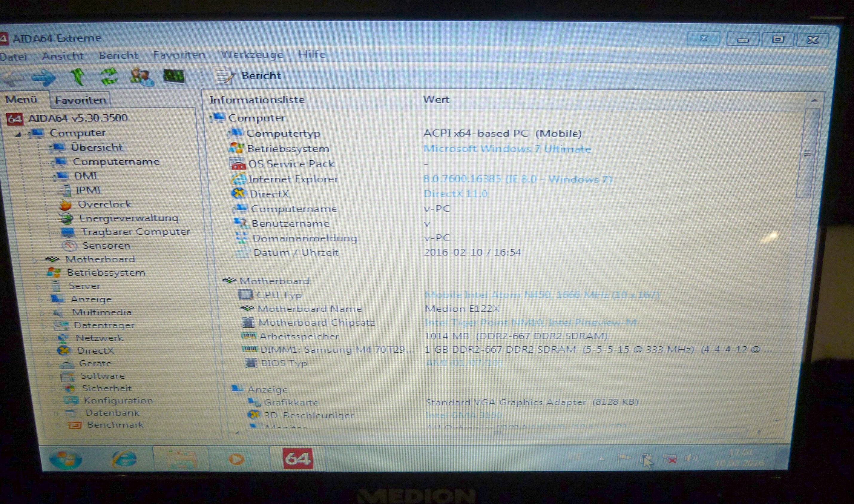Open the Datei menu
854x504 pixels.
click(x=13, y=57)
